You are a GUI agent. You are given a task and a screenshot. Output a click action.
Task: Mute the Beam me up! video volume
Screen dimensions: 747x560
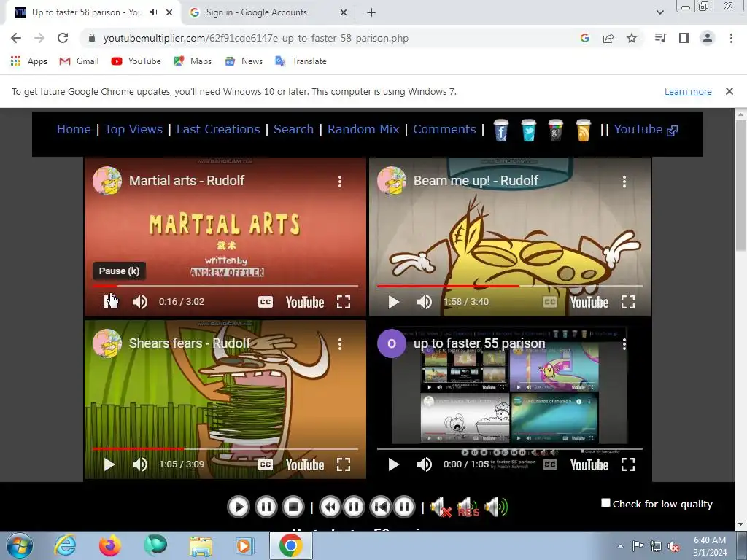tap(424, 302)
